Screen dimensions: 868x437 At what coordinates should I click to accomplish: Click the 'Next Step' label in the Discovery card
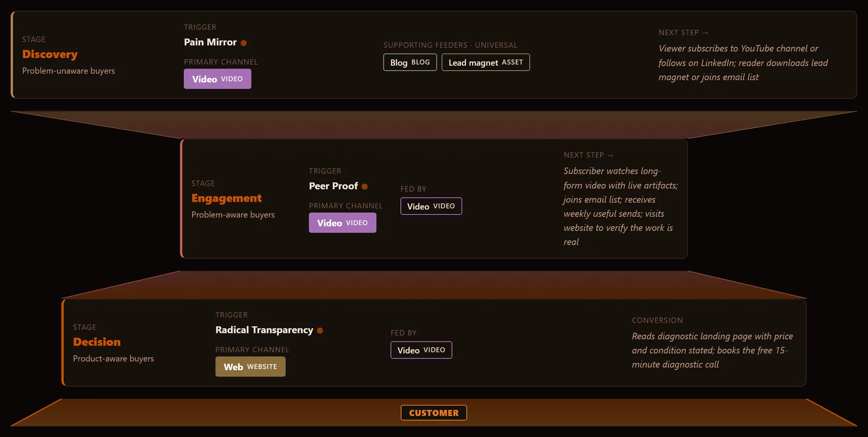pos(684,32)
